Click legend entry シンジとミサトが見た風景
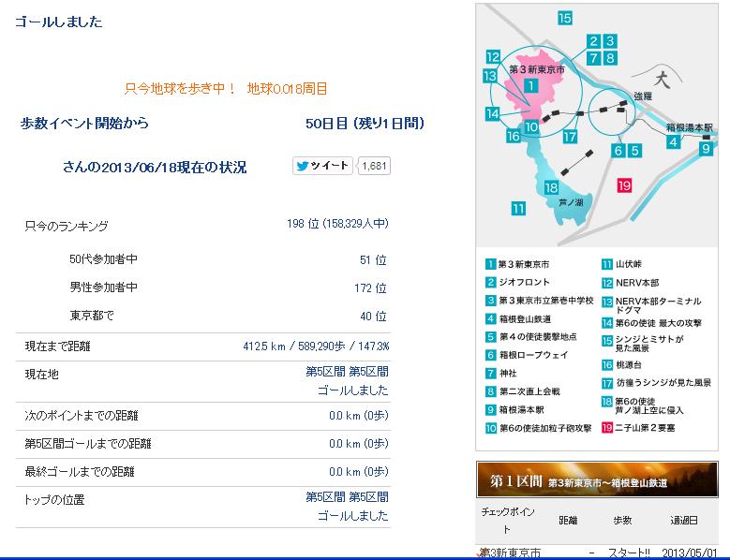 pos(643,344)
